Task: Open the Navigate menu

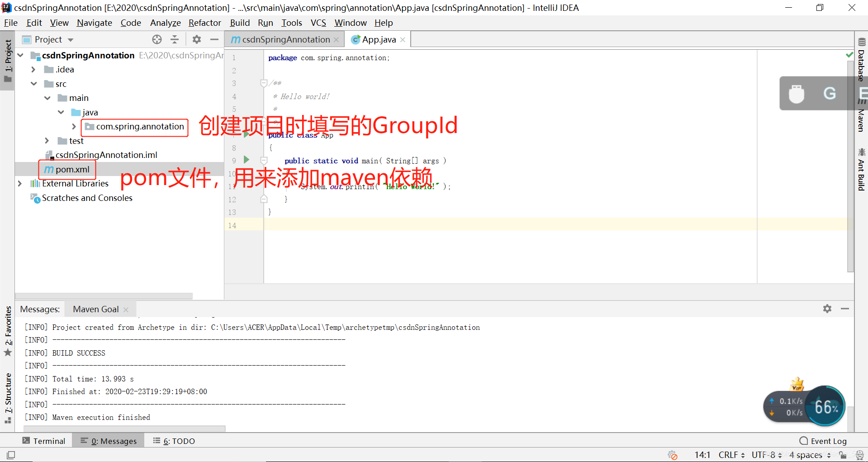Action: click(95, 23)
